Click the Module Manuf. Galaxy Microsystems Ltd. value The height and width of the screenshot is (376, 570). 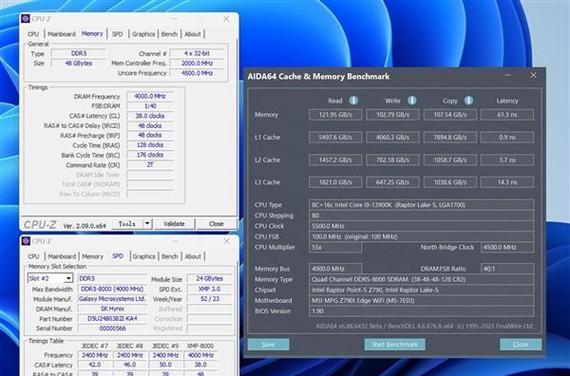[x=112, y=299]
